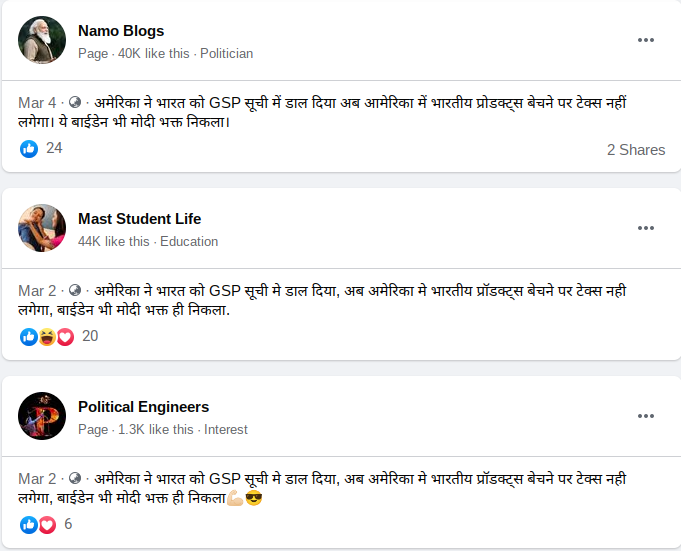View the 2 Shares on Namo Blogs post
Screen dimensions: 681x551
coord(635,150)
